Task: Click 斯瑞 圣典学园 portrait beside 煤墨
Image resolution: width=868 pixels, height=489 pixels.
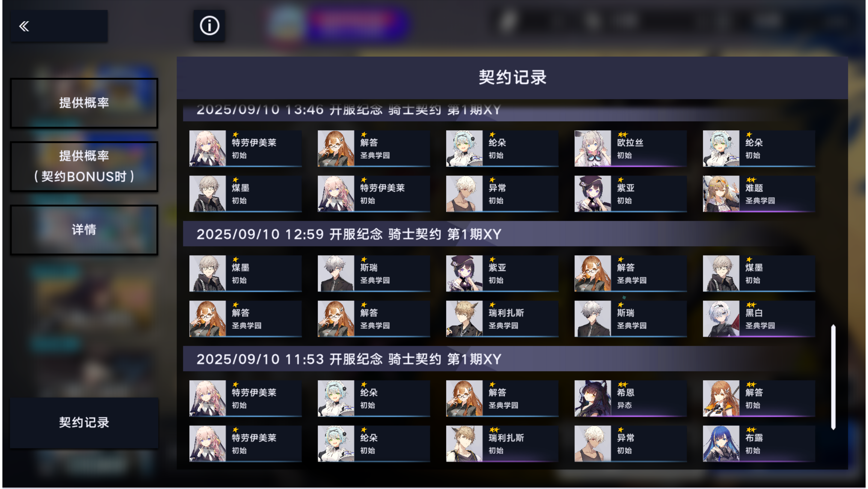Action: (336, 273)
